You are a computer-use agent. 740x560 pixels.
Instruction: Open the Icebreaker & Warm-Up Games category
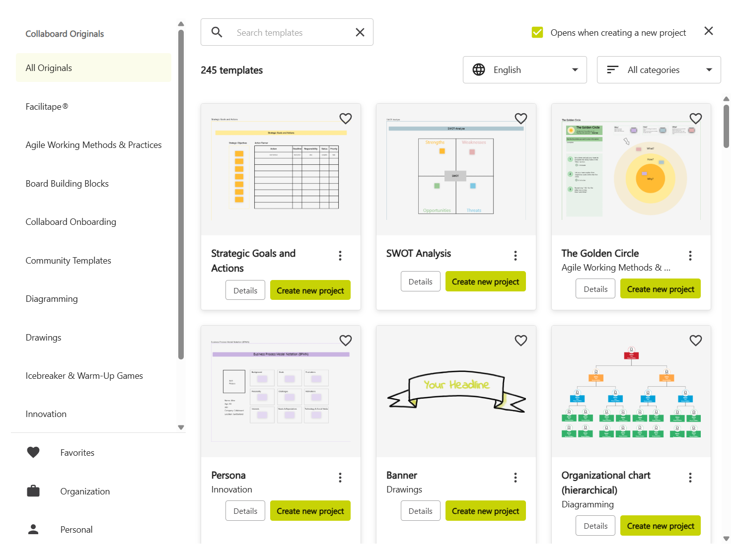coord(84,376)
